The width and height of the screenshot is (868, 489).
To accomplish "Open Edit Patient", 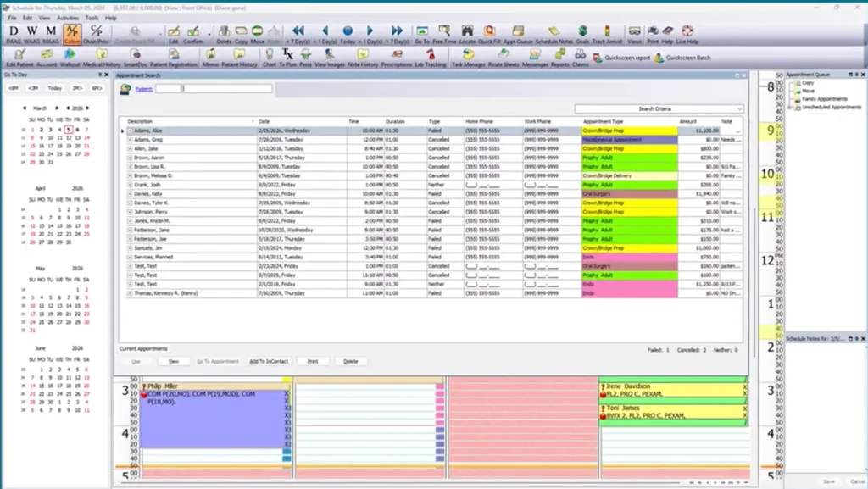I will click(19, 58).
